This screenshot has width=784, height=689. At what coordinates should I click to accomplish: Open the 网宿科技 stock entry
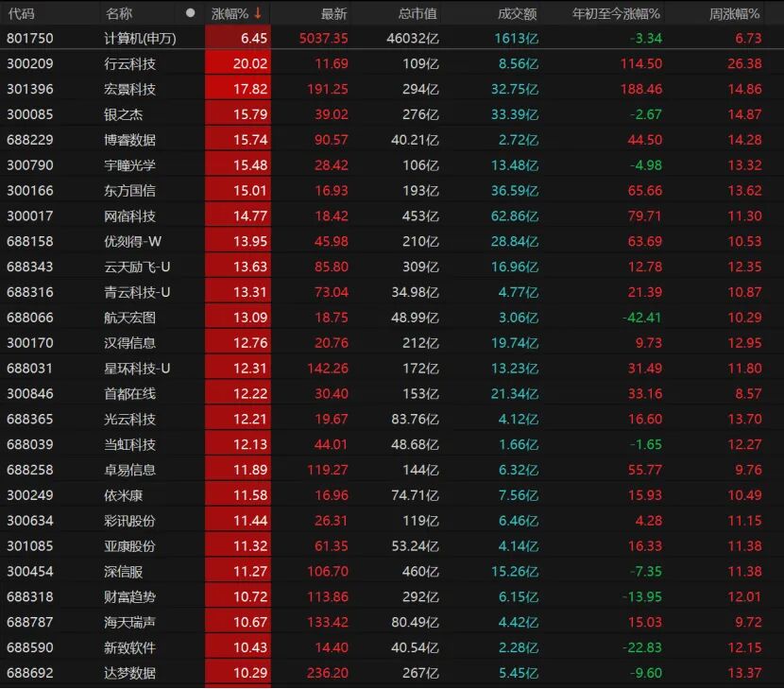129,215
